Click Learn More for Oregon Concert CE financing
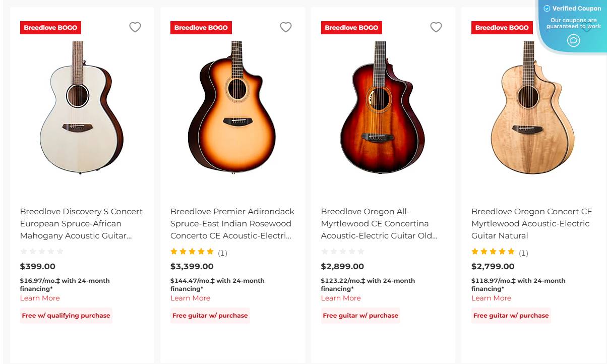Image resolution: width=607 pixels, height=364 pixels. (x=491, y=298)
